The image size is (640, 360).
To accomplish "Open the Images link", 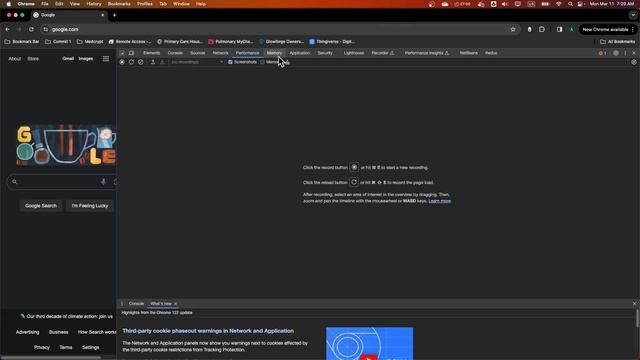I will (86, 59).
